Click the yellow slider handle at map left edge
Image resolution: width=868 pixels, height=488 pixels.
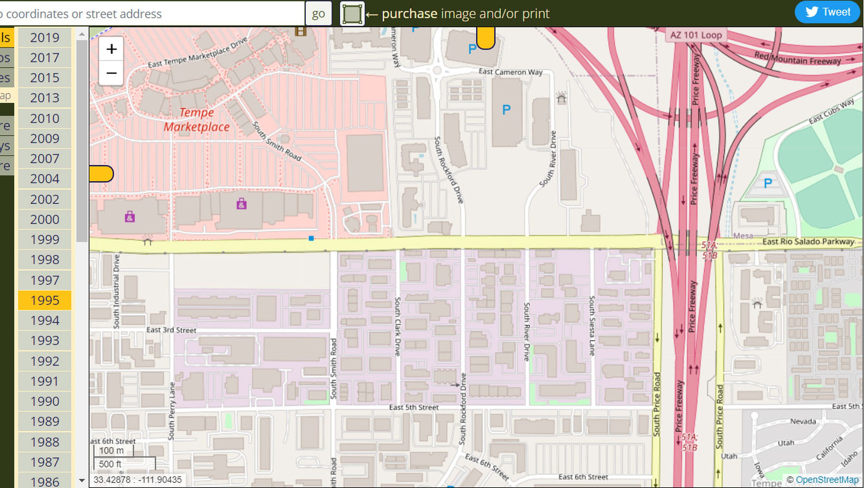(101, 174)
